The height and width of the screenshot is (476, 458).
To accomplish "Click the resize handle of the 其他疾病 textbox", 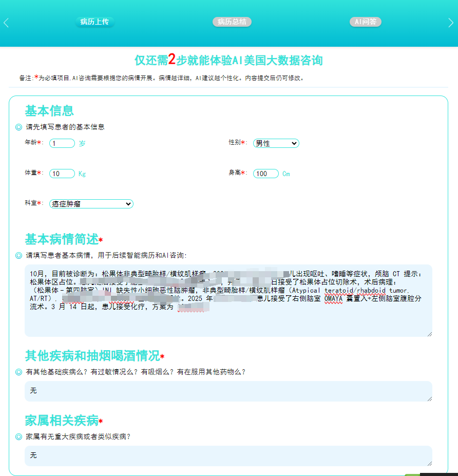I will (x=429, y=398).
